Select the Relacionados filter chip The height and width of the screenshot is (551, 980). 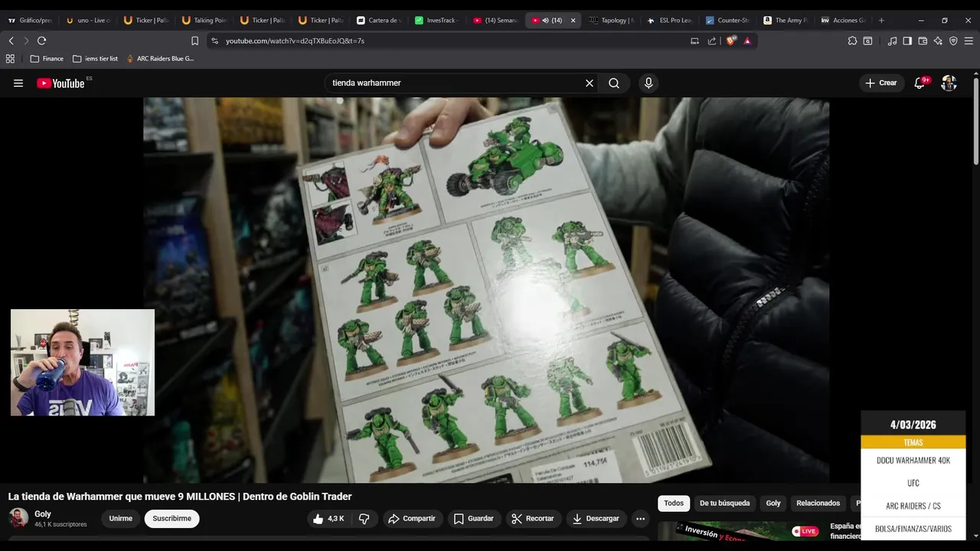click(x=818, y=504)
